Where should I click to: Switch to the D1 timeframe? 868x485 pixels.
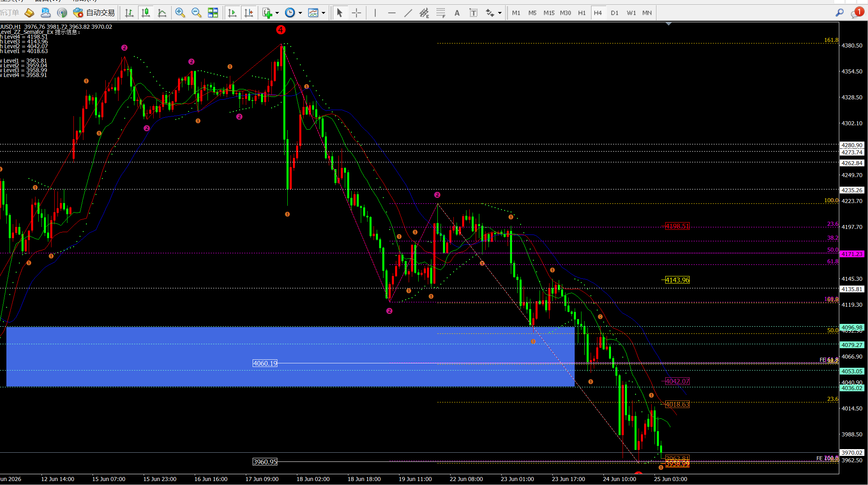[615, 13]
